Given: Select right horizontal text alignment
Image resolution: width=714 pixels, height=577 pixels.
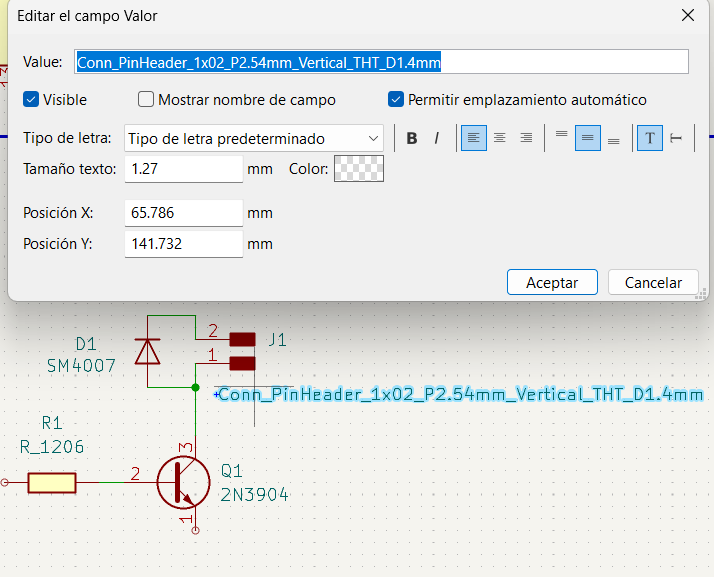Looking at the screenshot, I should (526, 138).
